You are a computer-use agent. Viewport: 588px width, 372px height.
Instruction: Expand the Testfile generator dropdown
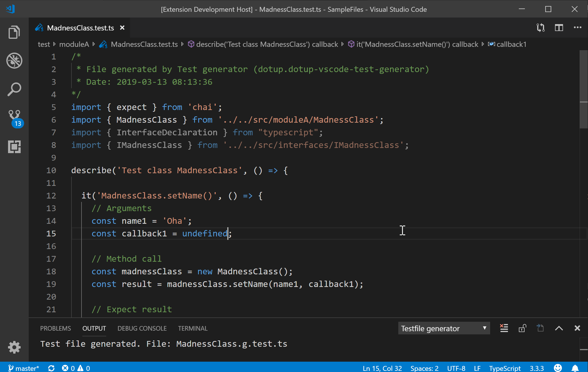coord(485,329)
